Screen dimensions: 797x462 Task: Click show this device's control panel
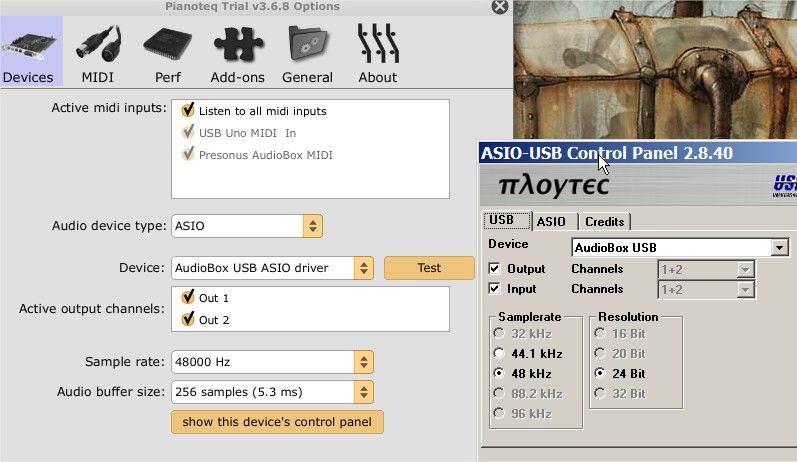point(277,422)
